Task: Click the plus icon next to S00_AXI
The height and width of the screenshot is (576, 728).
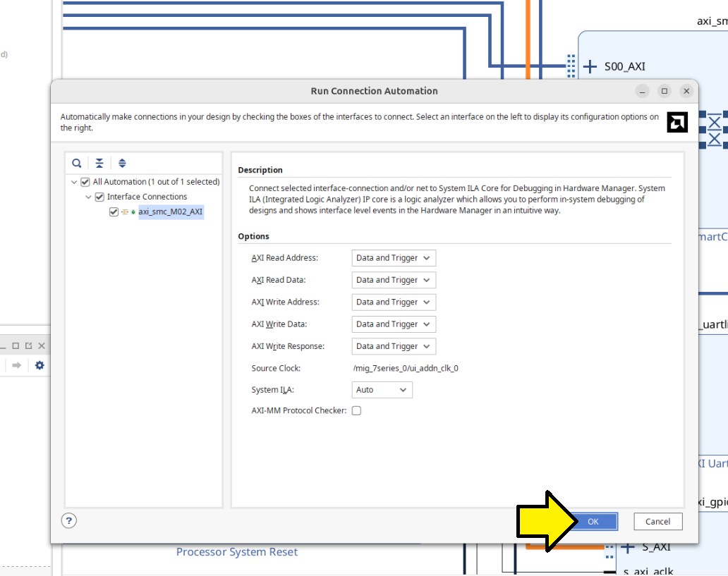Action: point(590,67)
